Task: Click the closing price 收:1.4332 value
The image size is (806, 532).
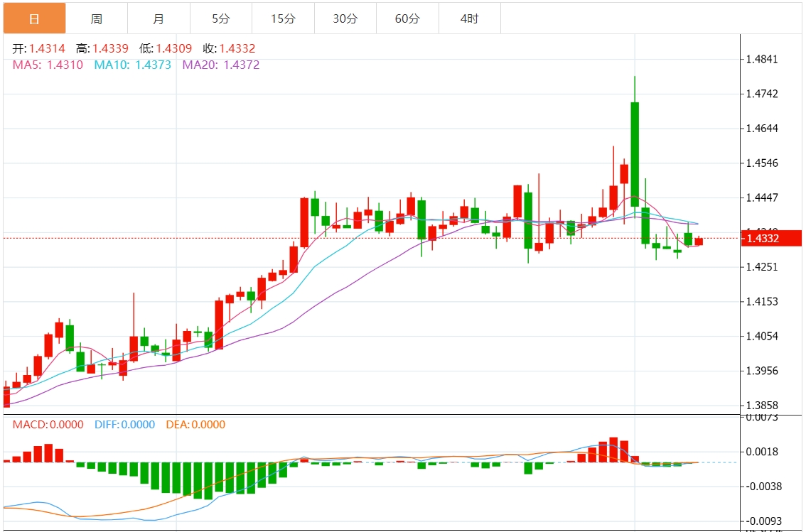Action: (x=230, y=49)
